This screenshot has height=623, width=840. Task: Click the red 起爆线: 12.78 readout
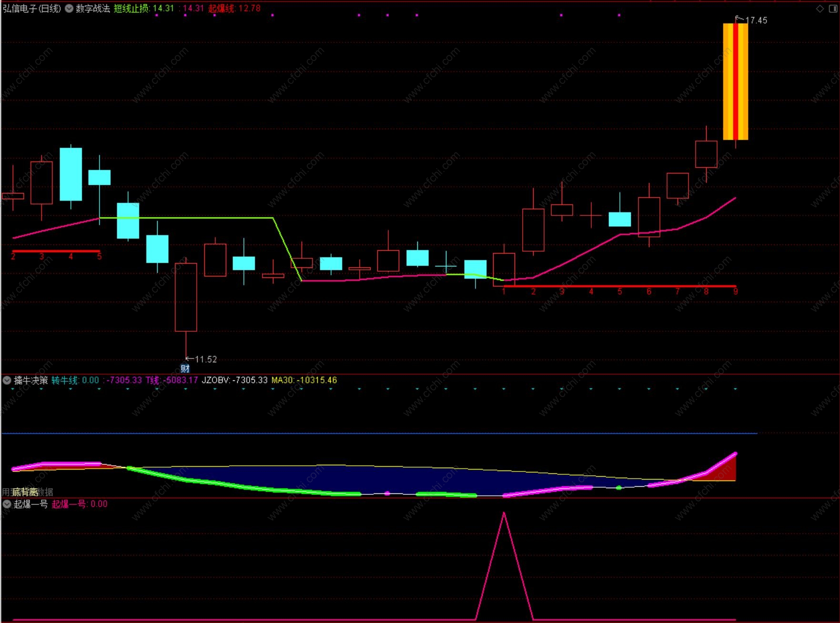coord(234,9)
